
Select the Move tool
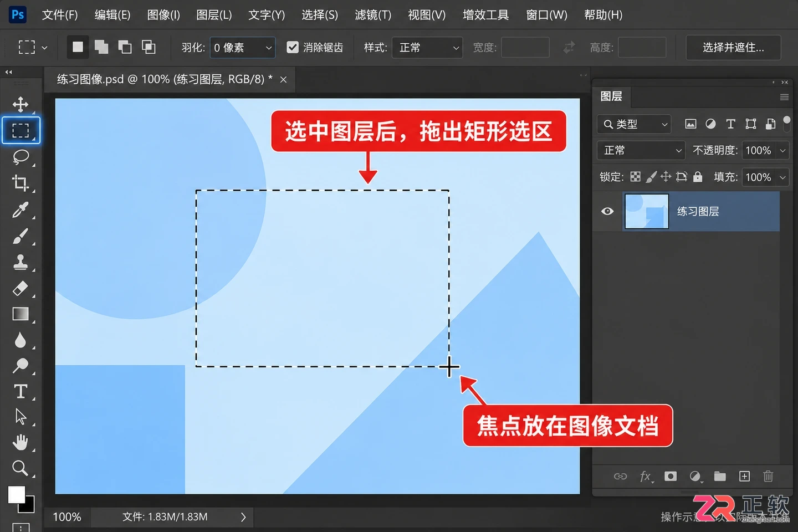point(21,104)
